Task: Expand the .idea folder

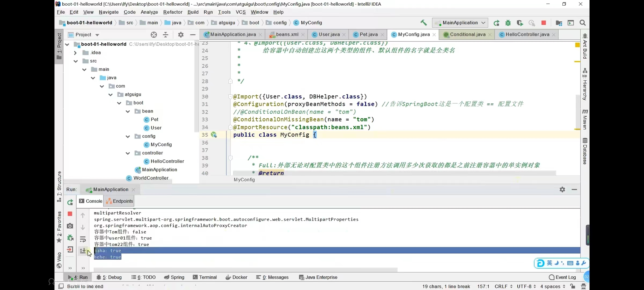Action: click(x=75, y=53)
